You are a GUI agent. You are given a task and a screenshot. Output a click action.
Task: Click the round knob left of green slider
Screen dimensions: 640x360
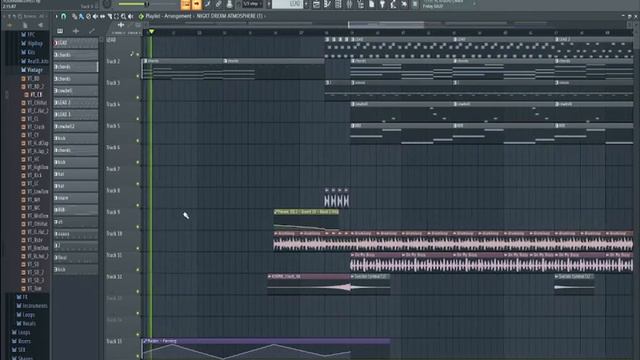(107, 4)
